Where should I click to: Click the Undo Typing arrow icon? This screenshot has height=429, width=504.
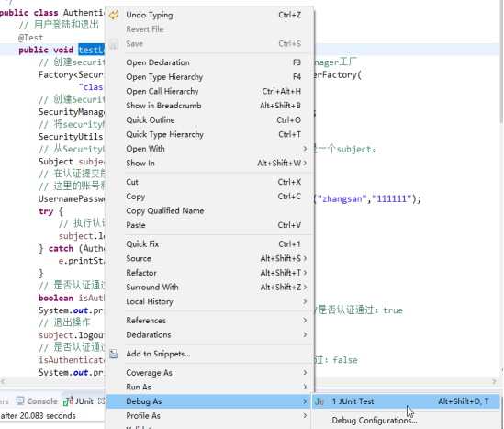point(114,15)
